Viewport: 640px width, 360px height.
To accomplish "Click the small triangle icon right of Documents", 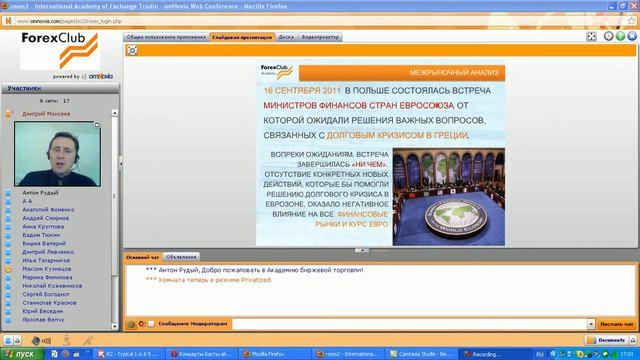I will click(633, 340).
